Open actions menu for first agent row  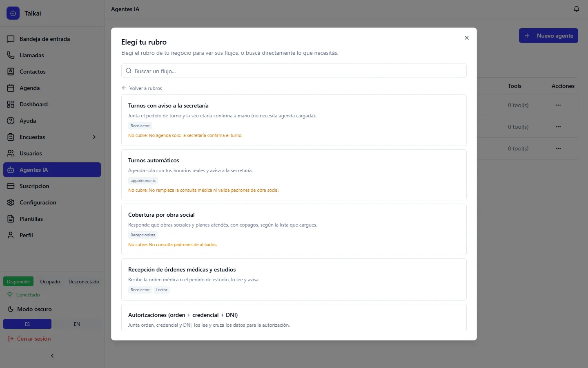tap(558, 105)
